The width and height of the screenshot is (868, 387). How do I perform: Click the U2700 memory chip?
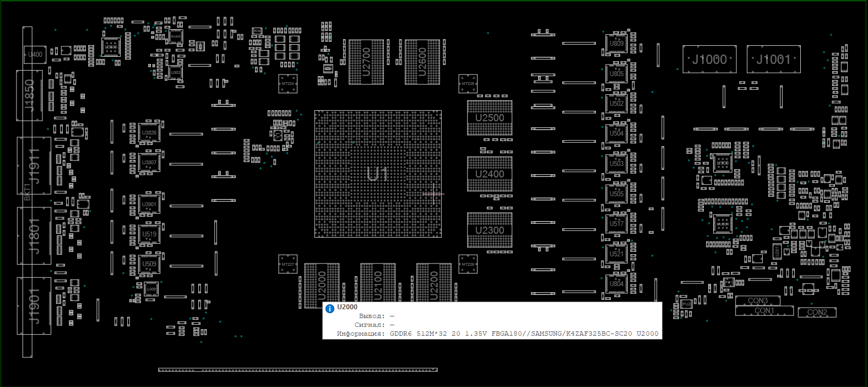[x=366, y=62]
